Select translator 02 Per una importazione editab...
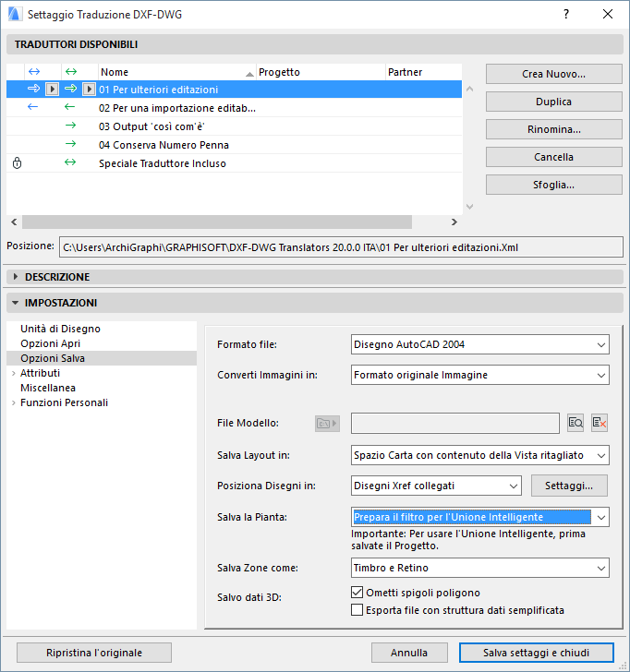Image resolution: width=630 pixels, height=672 pixels. pos(234,108)
